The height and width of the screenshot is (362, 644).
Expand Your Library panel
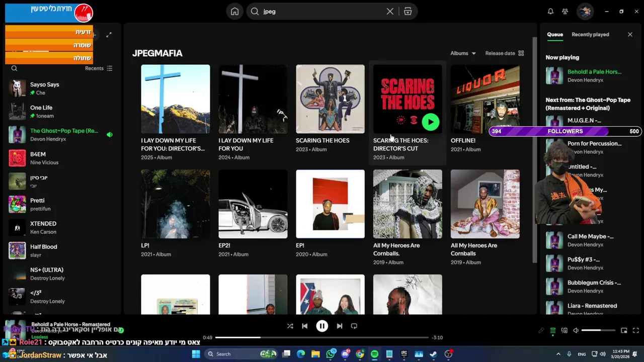pos(109,35)
